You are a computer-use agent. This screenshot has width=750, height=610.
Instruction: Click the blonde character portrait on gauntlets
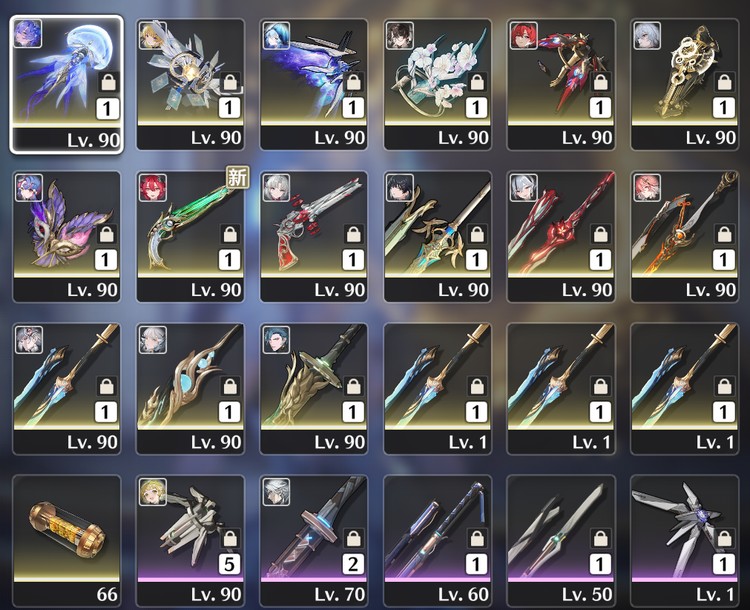(x=153, y=492)
